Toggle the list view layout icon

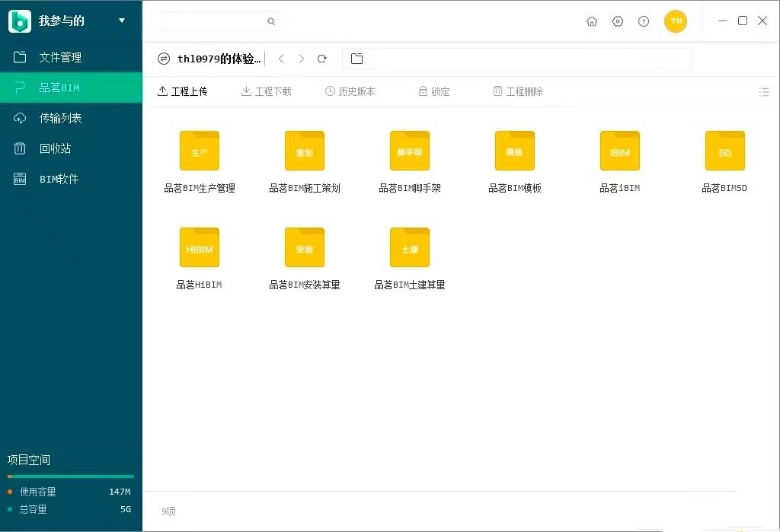point(764,92)
